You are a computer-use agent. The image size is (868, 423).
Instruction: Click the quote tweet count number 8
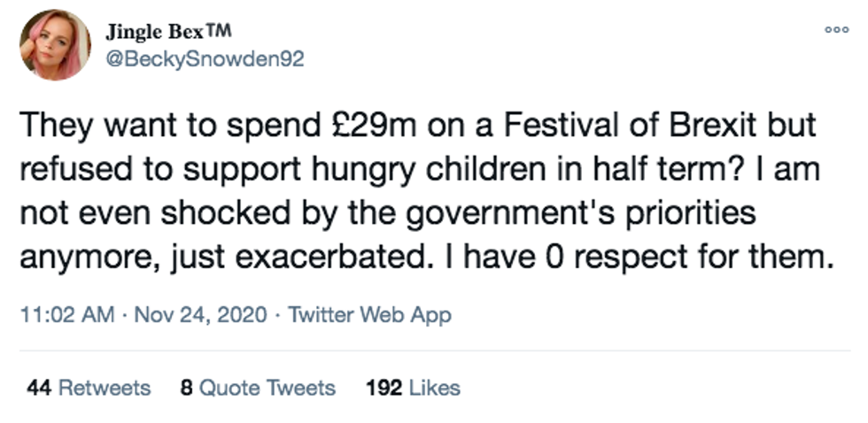pos(185,388)
